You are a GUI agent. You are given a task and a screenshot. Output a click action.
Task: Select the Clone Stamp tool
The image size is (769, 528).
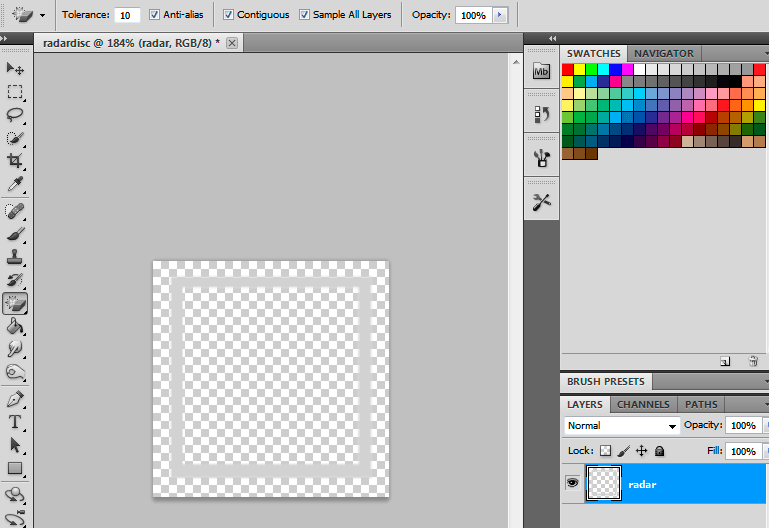tap(15, 257)
